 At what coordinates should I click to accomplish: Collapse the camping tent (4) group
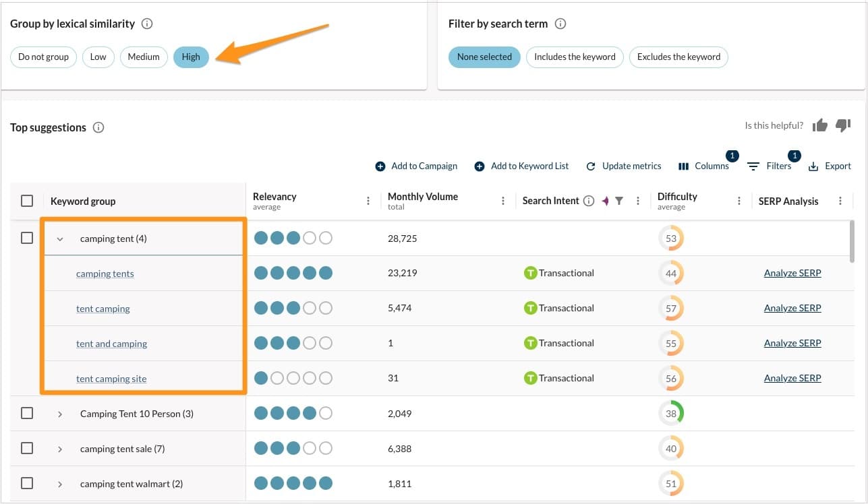click(60, 239)
